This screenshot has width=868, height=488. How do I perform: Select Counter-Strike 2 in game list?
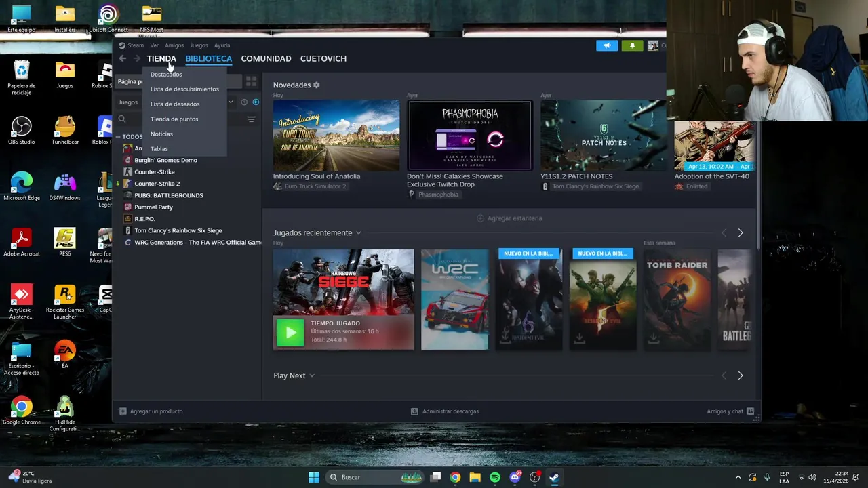point(157,184)
